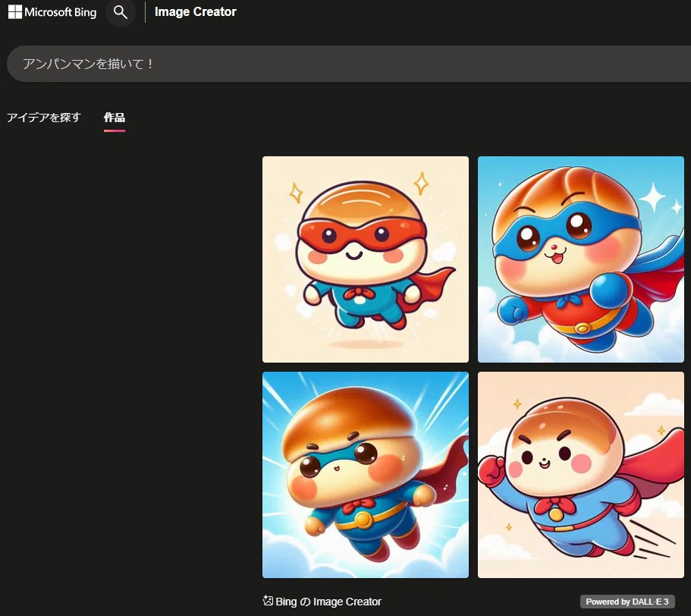Open search with the magnifier icon

pos(121,12)
